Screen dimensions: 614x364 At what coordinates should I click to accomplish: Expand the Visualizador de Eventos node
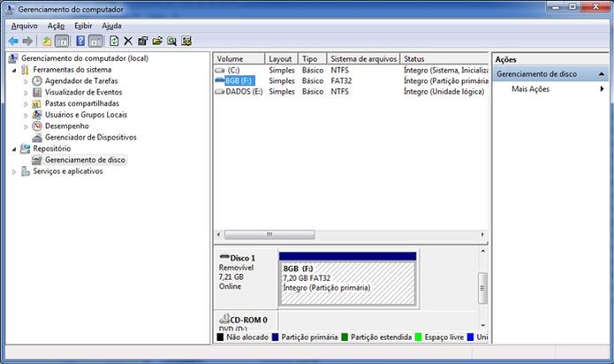coord(26,93)
